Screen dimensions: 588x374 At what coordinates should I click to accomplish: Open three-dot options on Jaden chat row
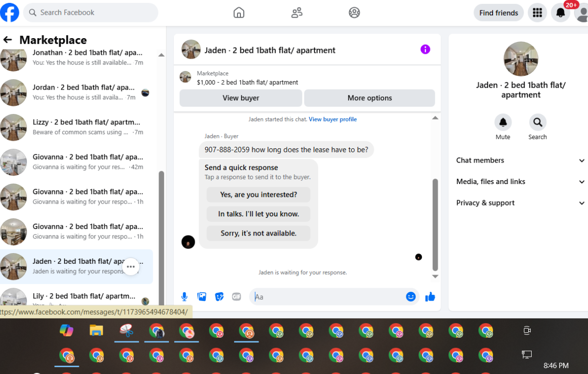click(x=131, y=267)
